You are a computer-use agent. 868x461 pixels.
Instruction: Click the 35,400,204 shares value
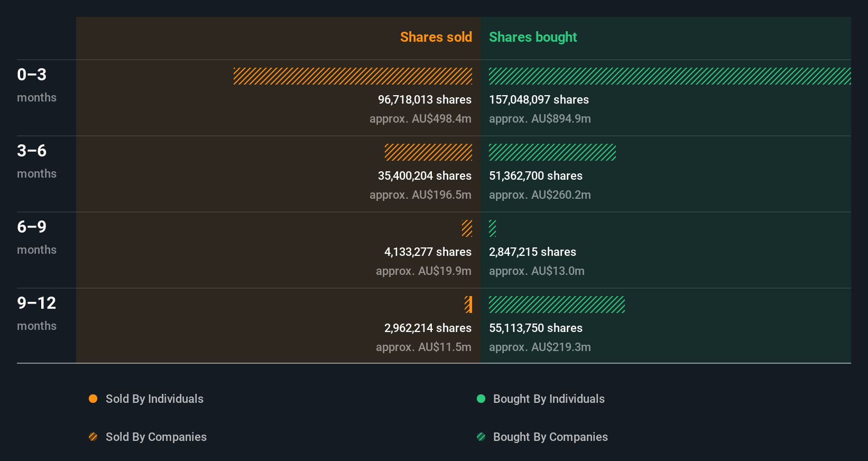click(x=424, y=176)
